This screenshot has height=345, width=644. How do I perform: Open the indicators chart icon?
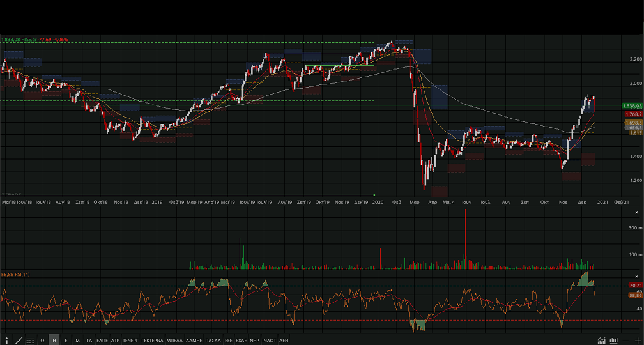point(602,341)
